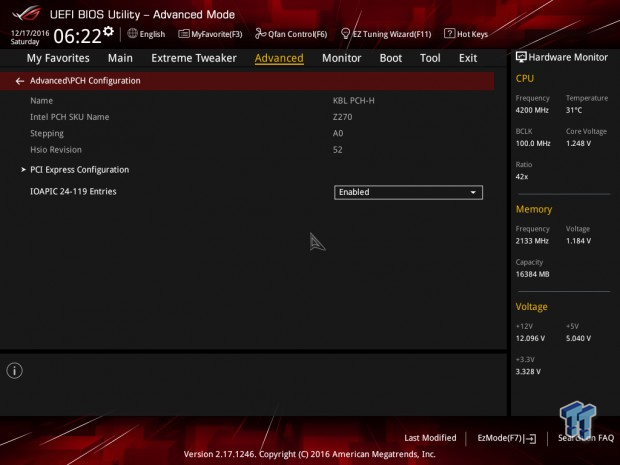Click the EzMode exit arrow icon
The height and width of the screenshot is (465, 620).
(530, 439)
